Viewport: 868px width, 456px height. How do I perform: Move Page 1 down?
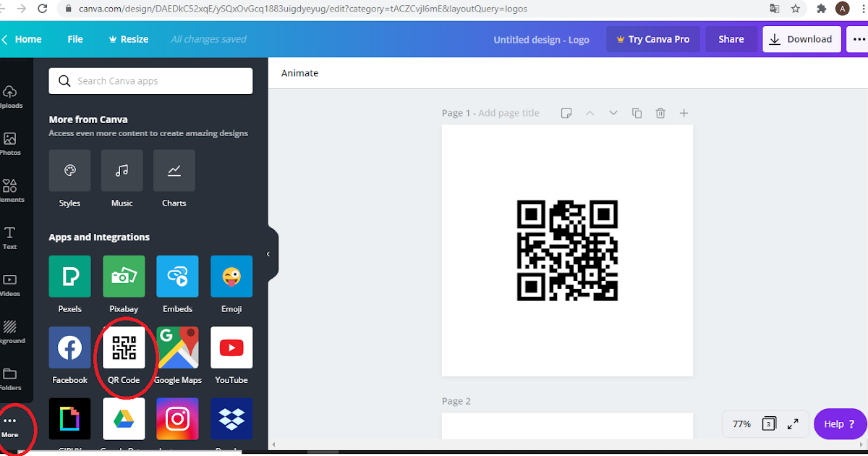point(613,113)
